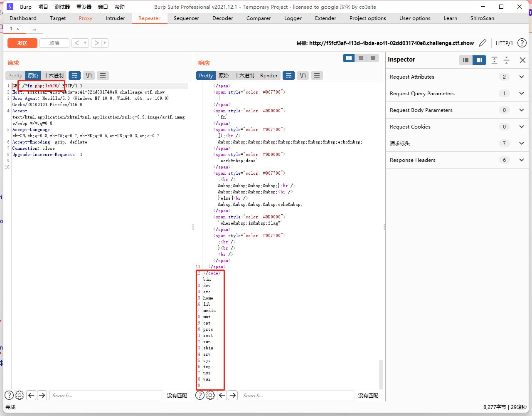Show response in 十六进制 hex view
The image size is (532, 416).
[x=244, y=75]
